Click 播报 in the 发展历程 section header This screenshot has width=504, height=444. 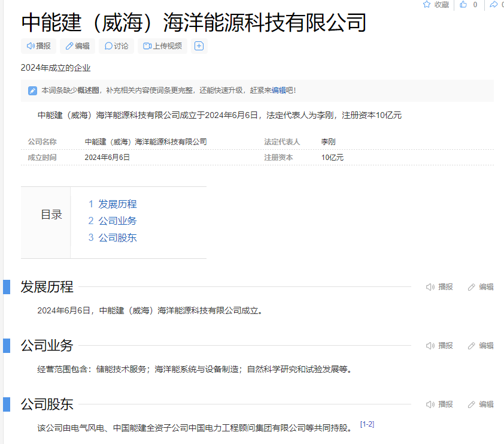[x=439, y=287]
